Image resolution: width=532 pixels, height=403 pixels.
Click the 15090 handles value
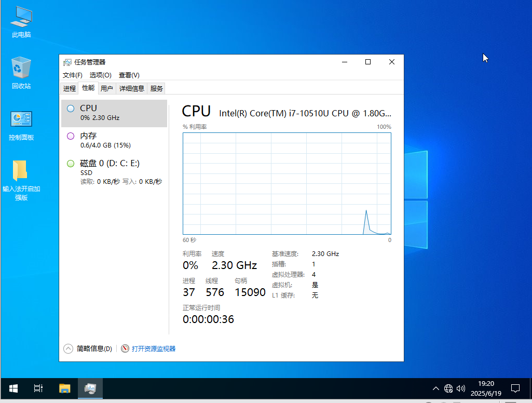pyautogui.click(x=250, y=292)
